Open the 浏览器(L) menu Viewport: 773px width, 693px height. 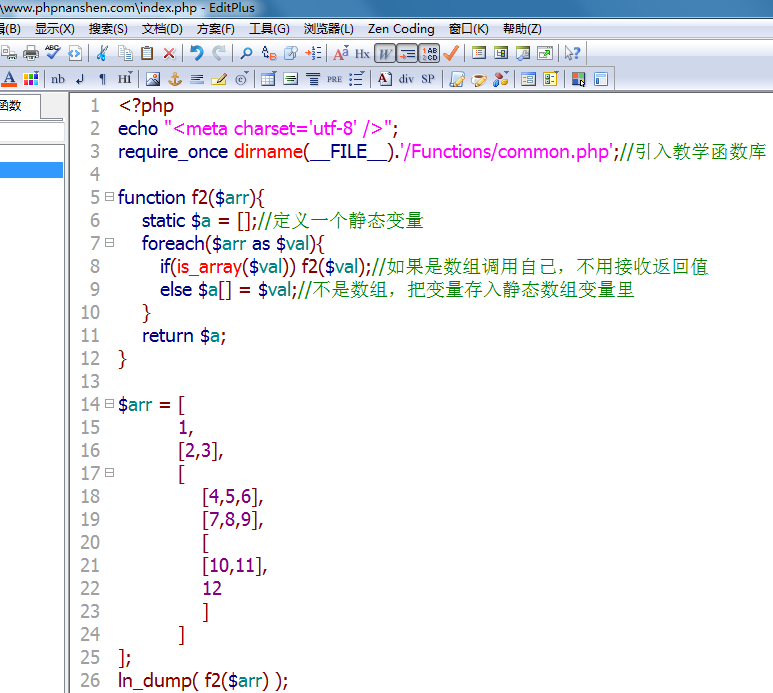[x=329, y=29]
